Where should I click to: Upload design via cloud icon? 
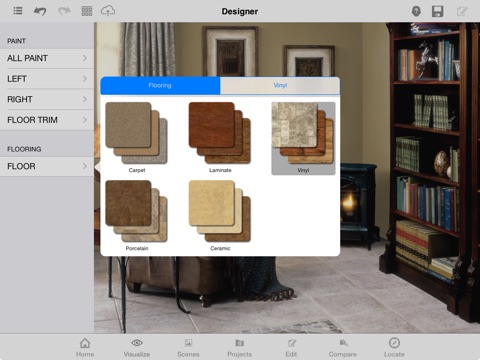point(108,11)
